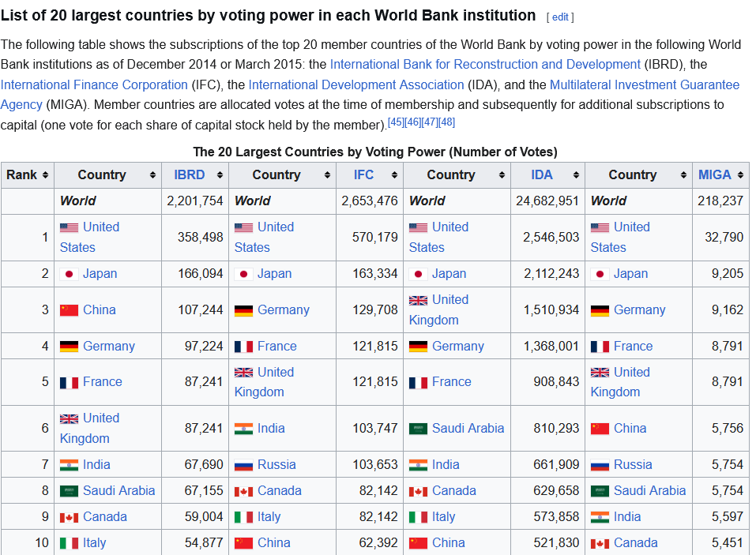
Task: Open Japan link in MIGA country column
Action: pos(630,274)
